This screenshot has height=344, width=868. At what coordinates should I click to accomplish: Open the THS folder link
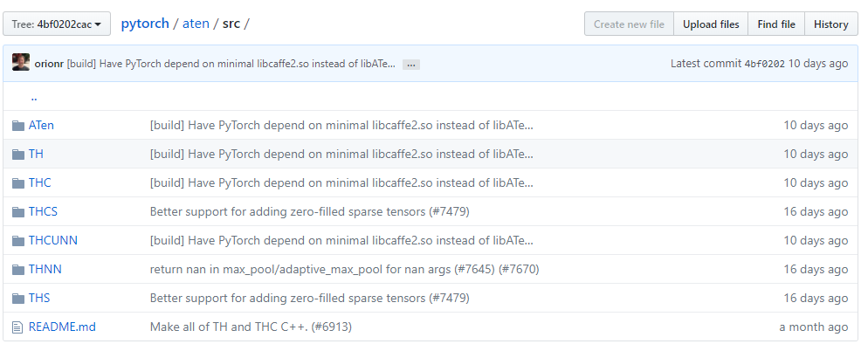tap(39, 298)
